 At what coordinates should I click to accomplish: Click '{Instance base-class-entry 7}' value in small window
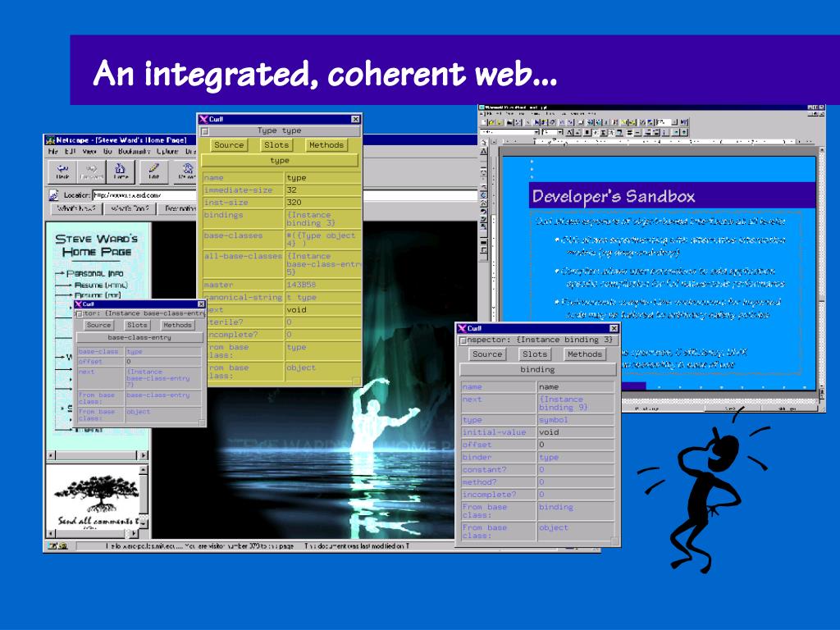tap(158, 377)
